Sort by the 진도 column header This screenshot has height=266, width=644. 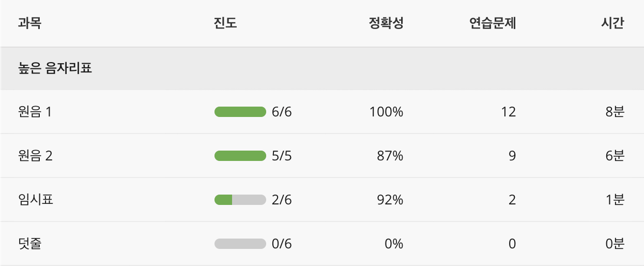point(225,23)
